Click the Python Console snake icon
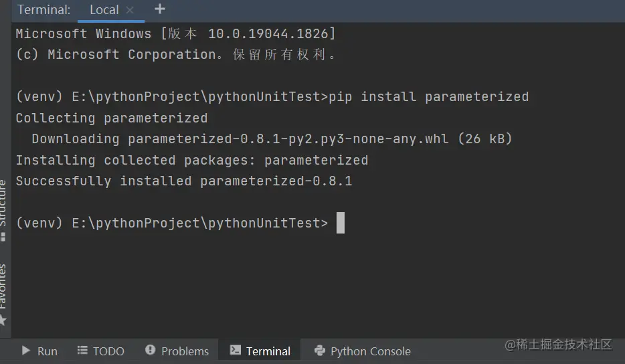This screenshot has height=364, width=625. point(320,351)
